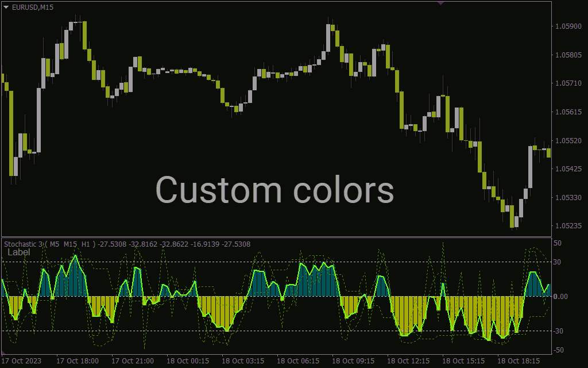
Task: Click the 'Custom colors' text on chart
Action: 274,190
